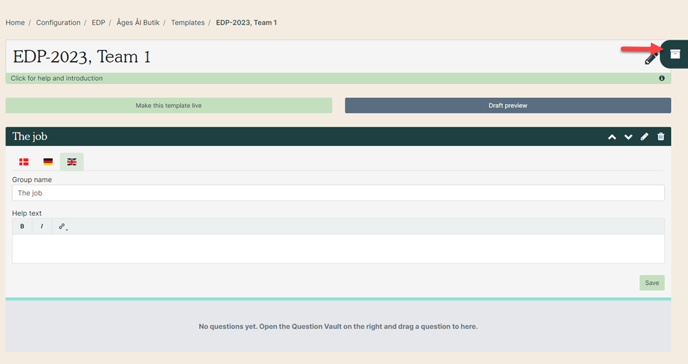Apply bold formatting in Help text
The width and height of the screenshot is (688, 364).
[x=22, y=226]
